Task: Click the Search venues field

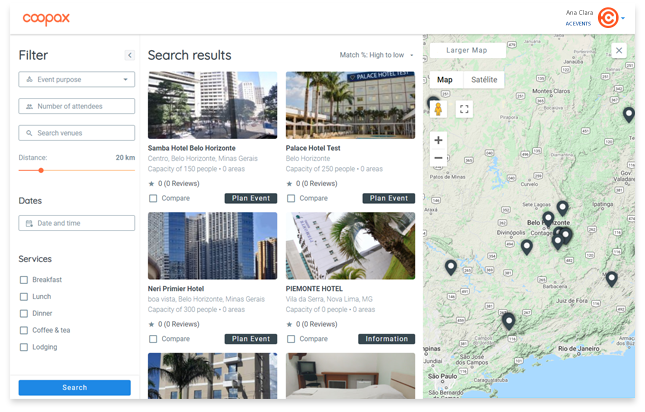Action: 77,133
